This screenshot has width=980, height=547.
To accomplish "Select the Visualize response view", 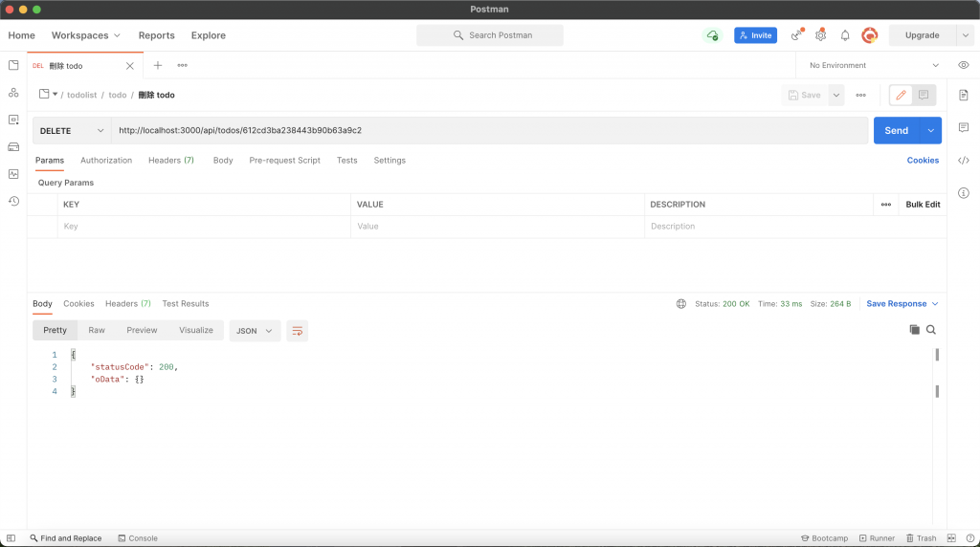I will [195, 330].
